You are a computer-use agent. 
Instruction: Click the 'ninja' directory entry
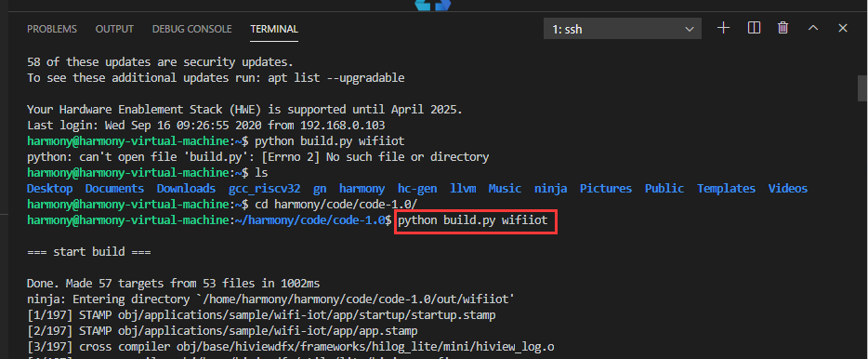point(550,189)
